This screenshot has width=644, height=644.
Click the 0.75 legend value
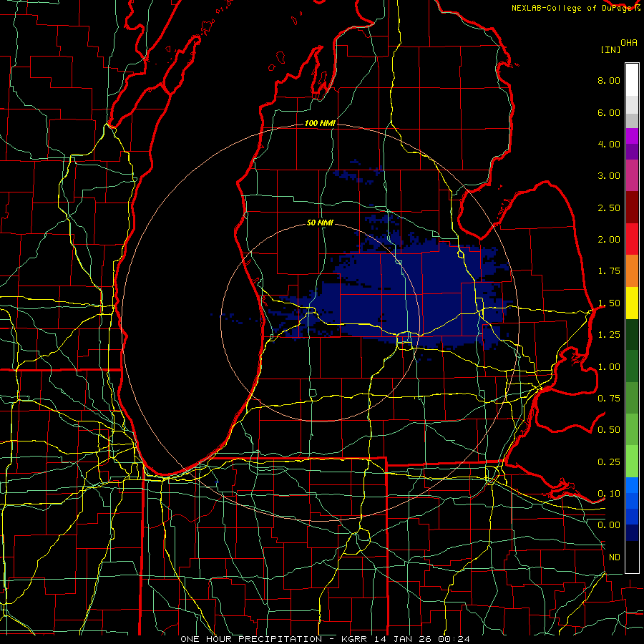tap(609, 399)
